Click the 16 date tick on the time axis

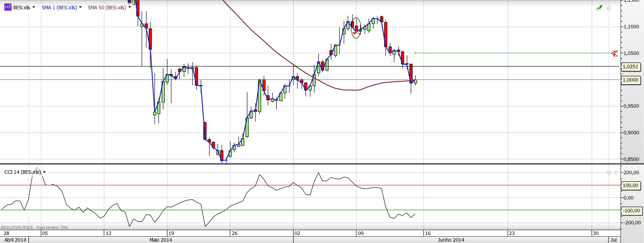tap(427, 233)
